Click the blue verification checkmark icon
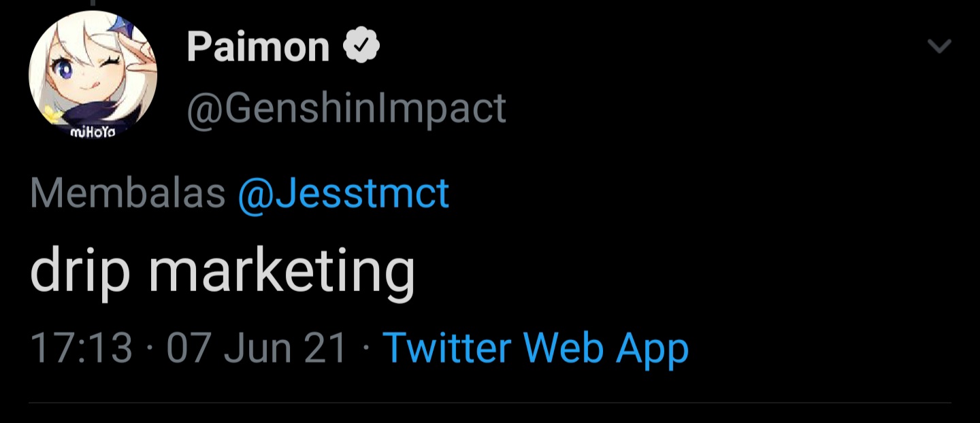This screenshot has height=423, width=980. point(362,44)
